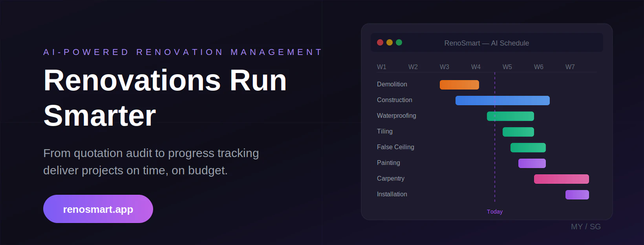Image resolution: width=644 pixels, height=245 pixels.
Task: Select the purple Installation bar
Action: pyautogui.click(x=577, y=195)
